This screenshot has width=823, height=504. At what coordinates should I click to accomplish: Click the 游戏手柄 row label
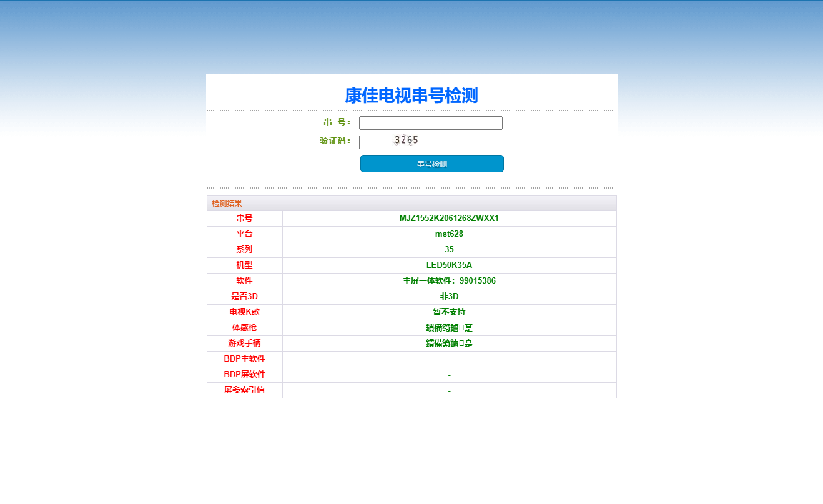point(245,343)
